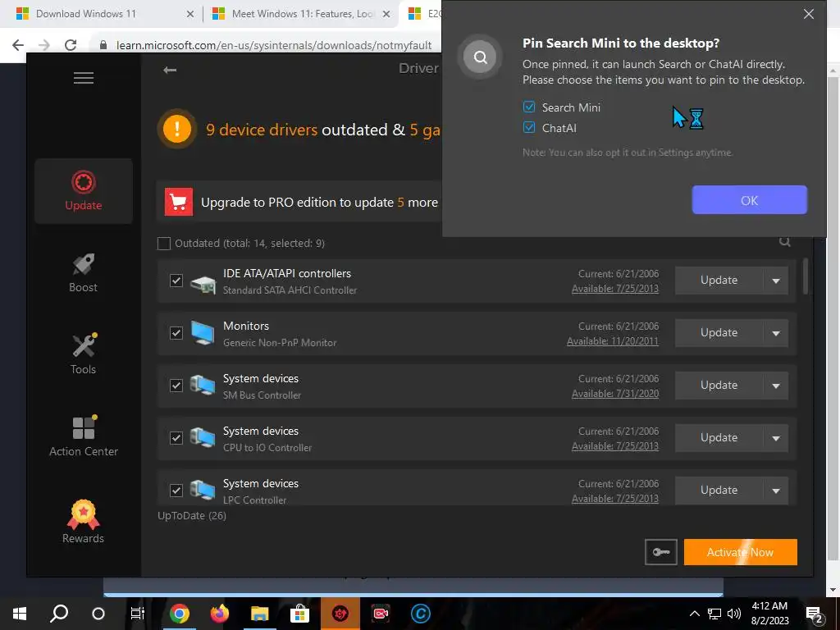Open Available 11/20/2011 driver details link

click(x=613, y=341)
